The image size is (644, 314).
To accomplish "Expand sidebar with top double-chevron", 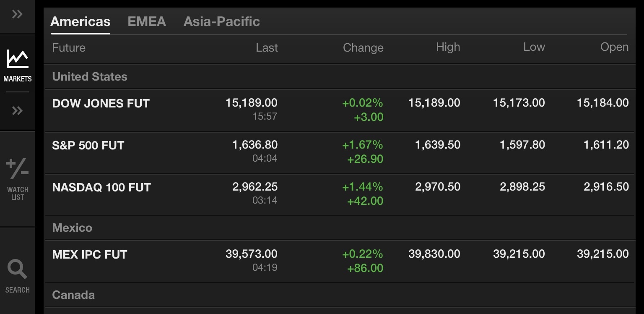I will click(17, 15).
